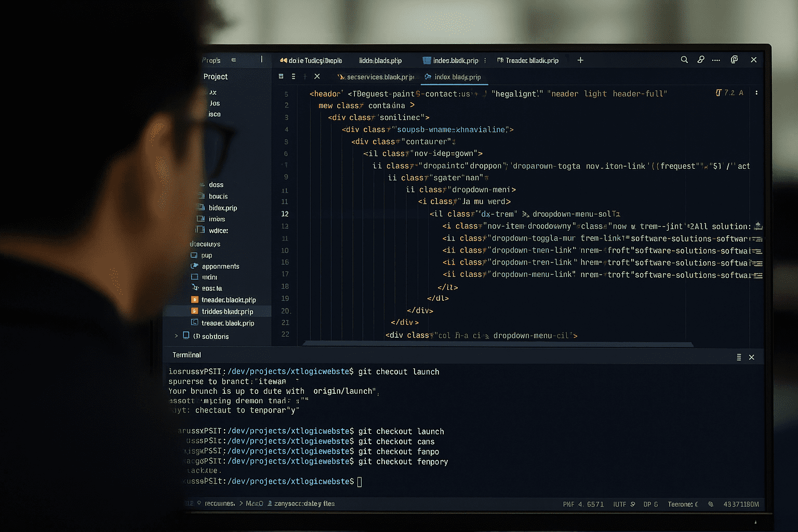Click the closing </div> on line 21

(405, 322)
